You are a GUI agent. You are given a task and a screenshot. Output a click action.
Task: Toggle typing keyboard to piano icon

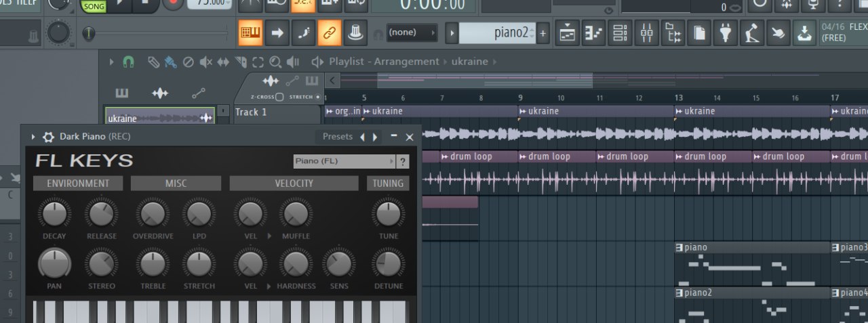click(250, 33)
